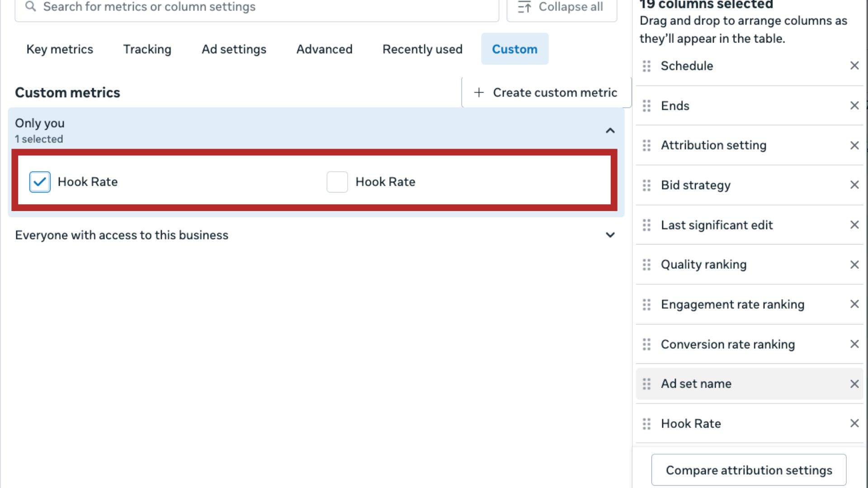Click the drag handle for Hook Rate column
Viewport: 868px width, 488px height.
646,424
